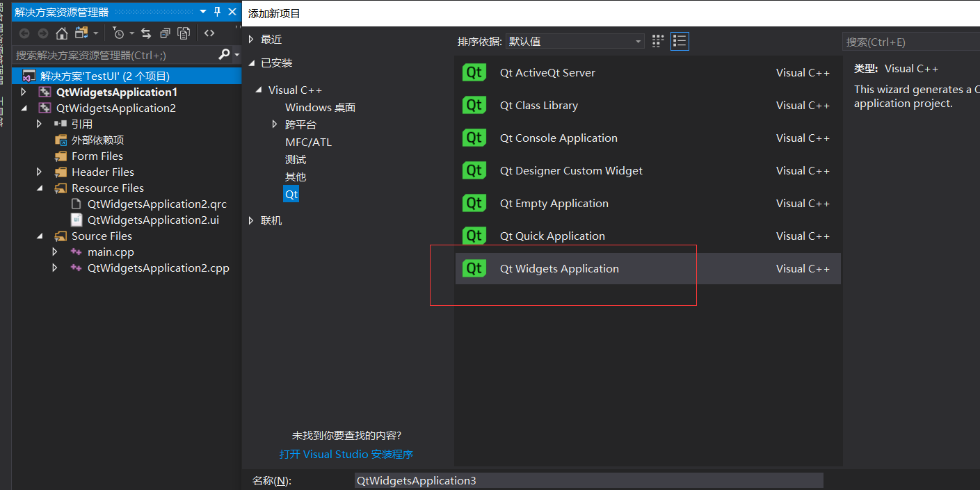
Task: Click the Qt icon beside Qt Console Application
Action: (x=474, y=138)
